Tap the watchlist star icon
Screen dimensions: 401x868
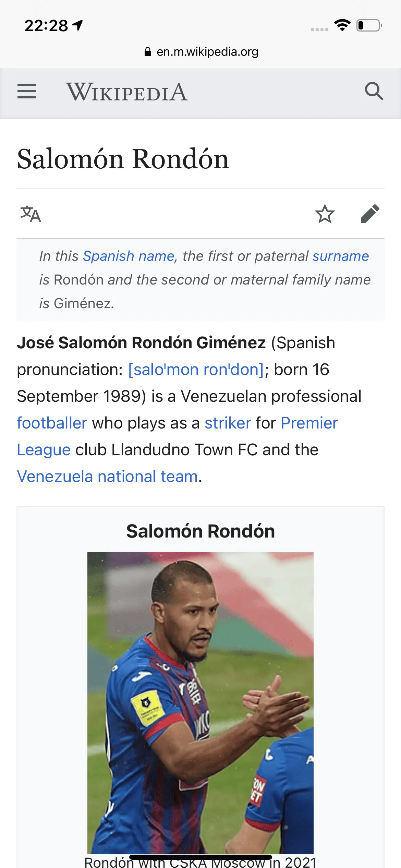click(x=325, y=214)
